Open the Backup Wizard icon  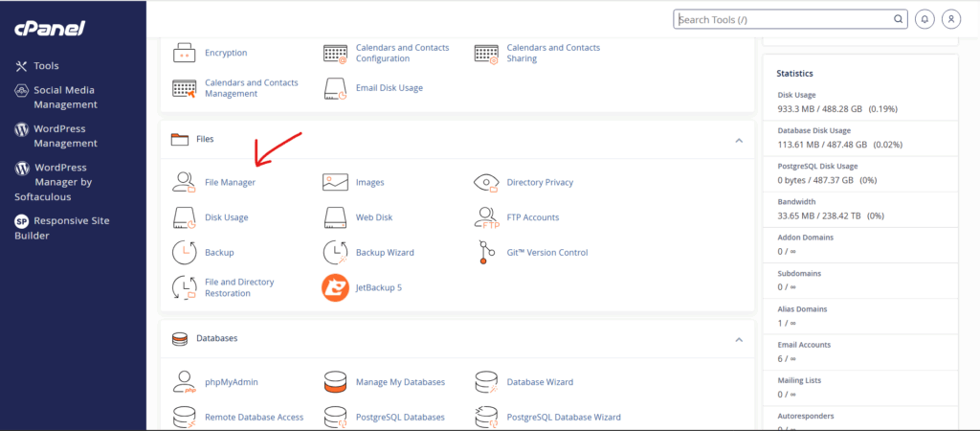(335, 253)
